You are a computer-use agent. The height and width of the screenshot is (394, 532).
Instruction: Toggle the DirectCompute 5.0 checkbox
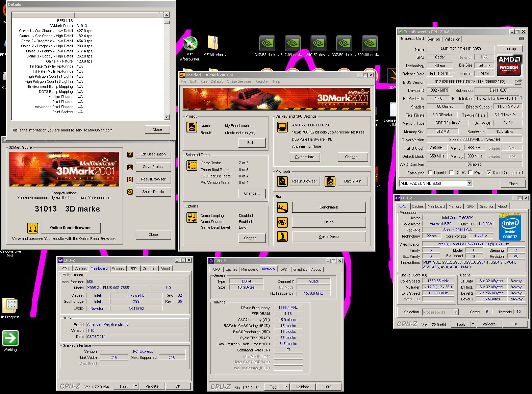(489, 172)
